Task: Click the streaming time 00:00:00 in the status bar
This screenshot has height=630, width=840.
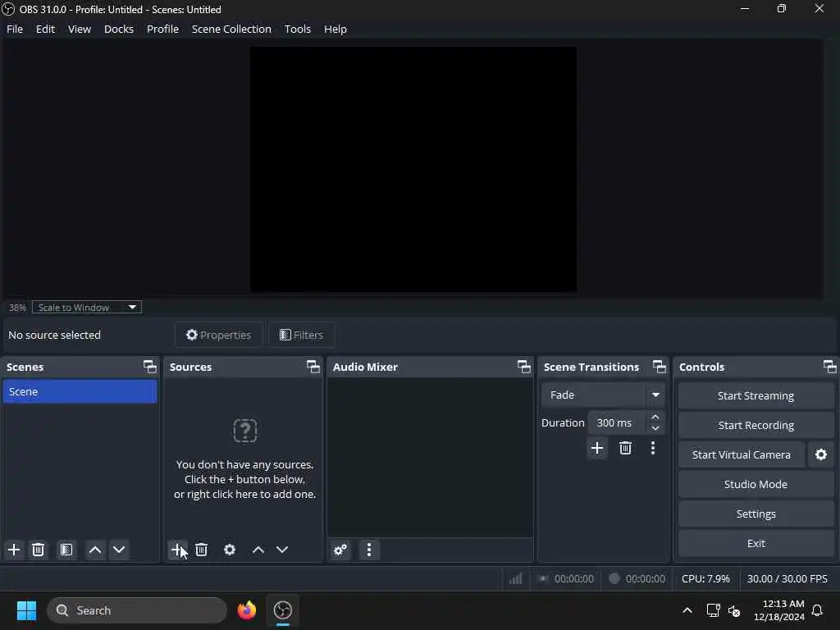Action: click(x=573, y=578)
